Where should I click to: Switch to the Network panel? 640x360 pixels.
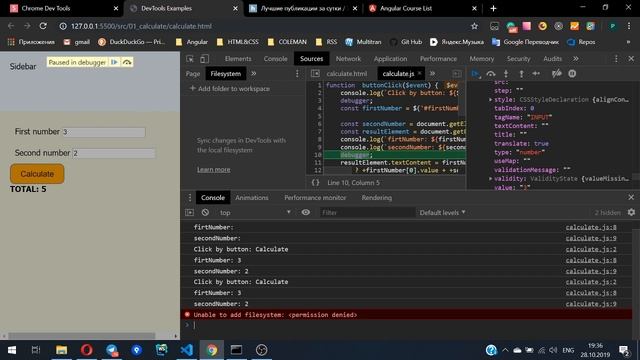[x=348, y=59]
